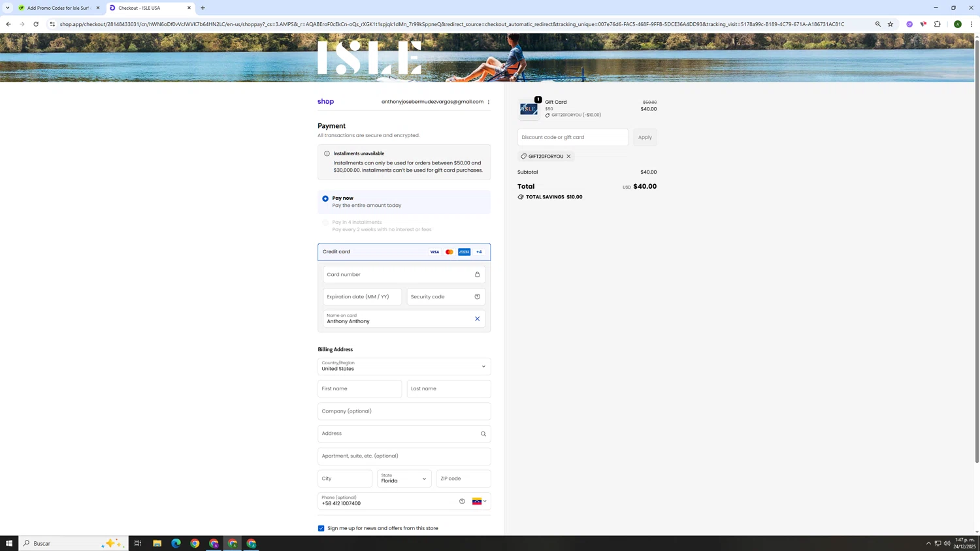Remove the GIFT20FORYOU discount code
Image resolution: width=980 pixels, height=551 pixels.
pyautogui.click(x=569, y=157)
